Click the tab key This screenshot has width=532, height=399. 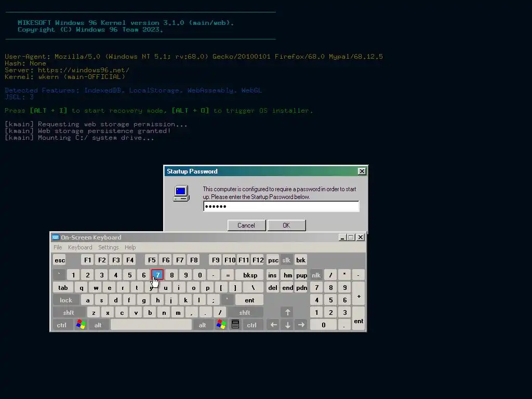point(63,287)
